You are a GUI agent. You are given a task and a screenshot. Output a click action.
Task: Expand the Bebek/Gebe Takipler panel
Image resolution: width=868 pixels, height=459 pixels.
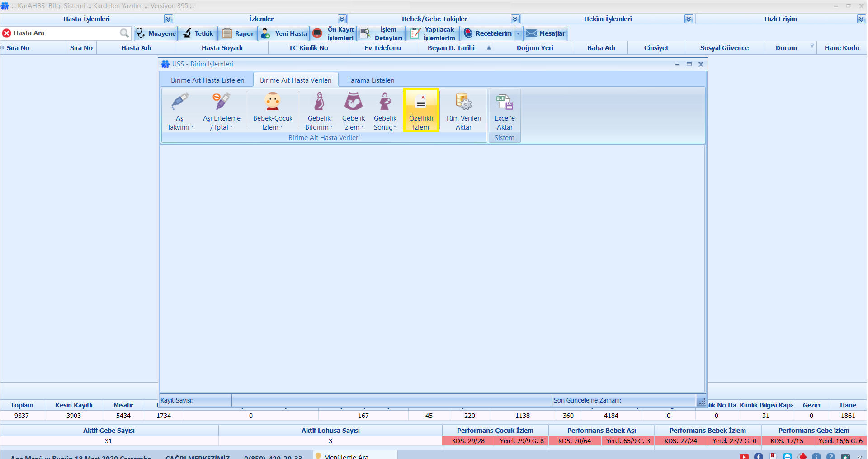tap(515, 19)
